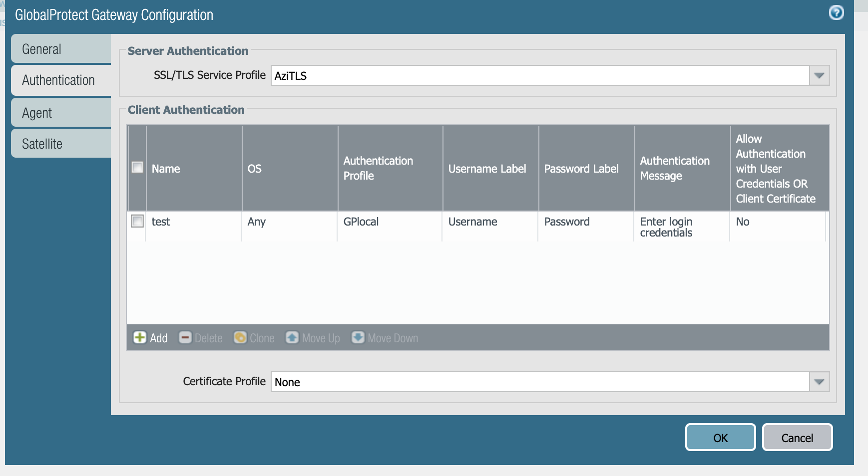Check the box for the test row
The image size is (868, 476).
[137, 221]
